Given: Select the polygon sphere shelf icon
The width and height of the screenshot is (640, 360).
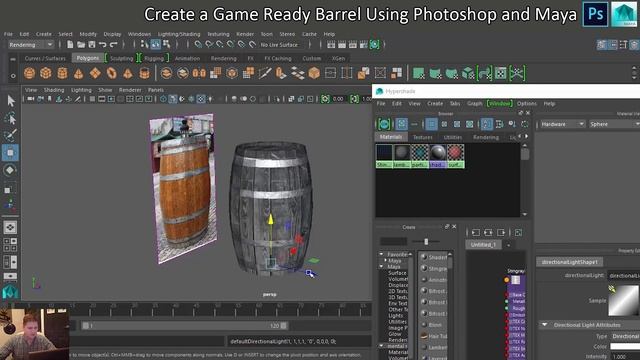Looking at the screenshot, I should [x=29, y=73].
